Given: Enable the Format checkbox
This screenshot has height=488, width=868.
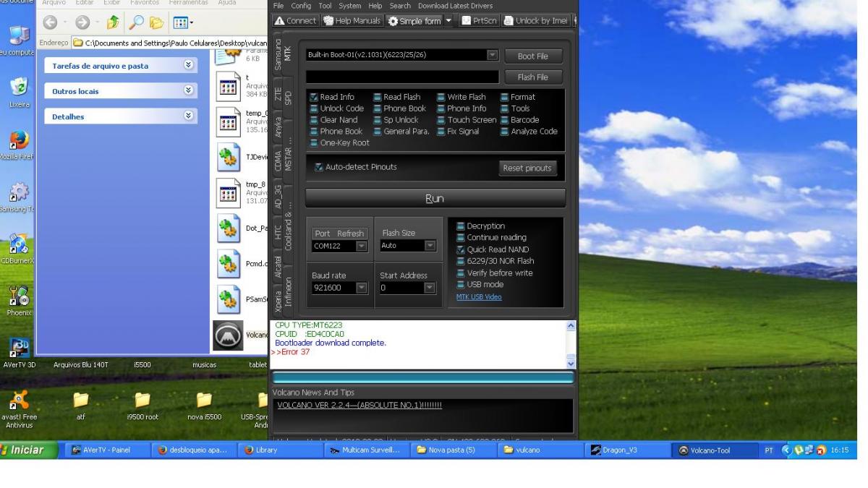Looking at the screenshot, I should (504, 97).
